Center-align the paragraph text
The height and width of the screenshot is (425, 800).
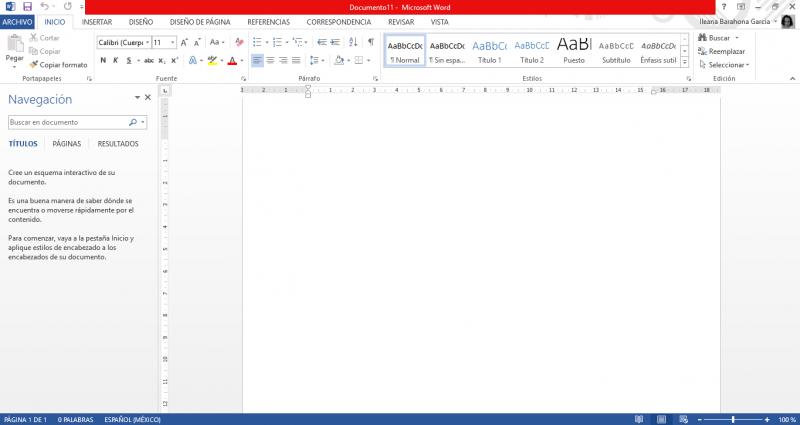pyautogui.click(x=272, y=60)
